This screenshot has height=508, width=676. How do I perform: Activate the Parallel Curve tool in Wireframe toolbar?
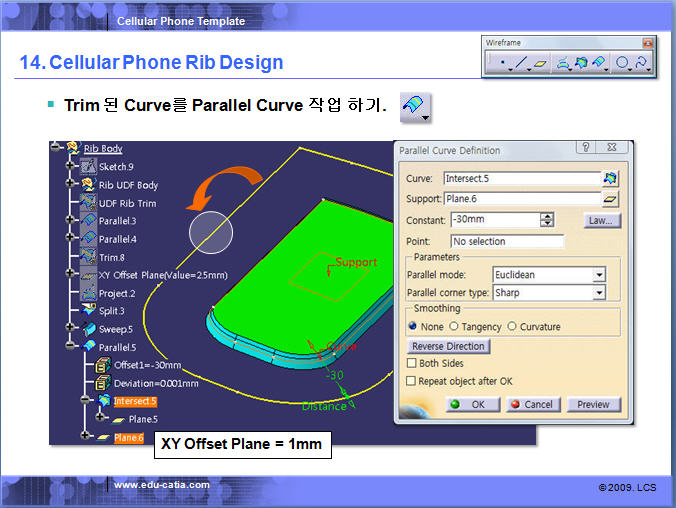click(599, 63)
